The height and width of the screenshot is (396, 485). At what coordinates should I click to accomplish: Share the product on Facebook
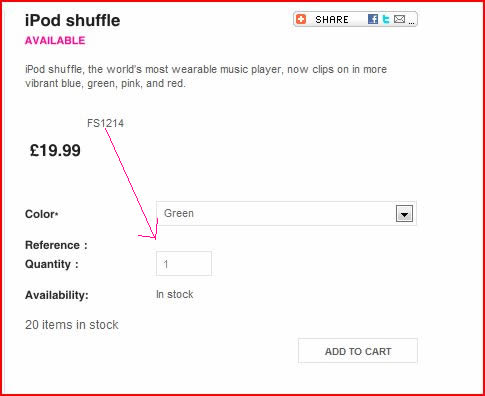pos(373,19)
